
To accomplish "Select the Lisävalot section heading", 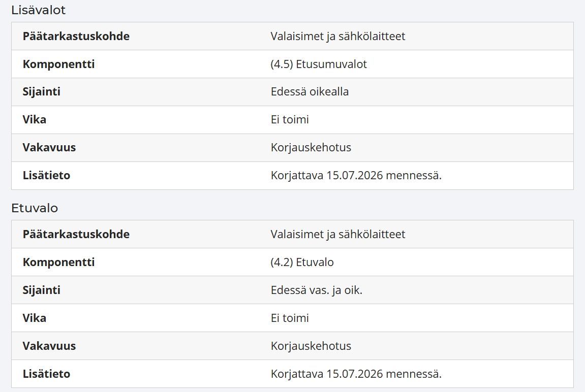I will tap(39, 10).
